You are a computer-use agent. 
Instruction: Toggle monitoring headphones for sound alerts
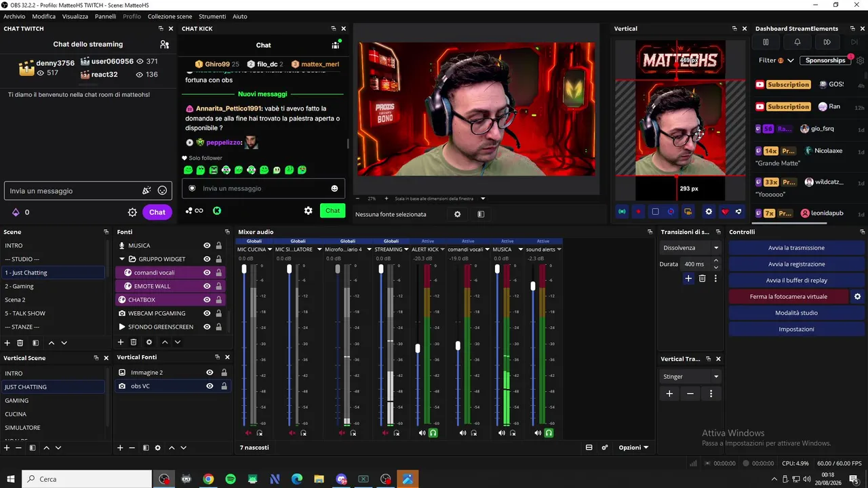(549, 433)
